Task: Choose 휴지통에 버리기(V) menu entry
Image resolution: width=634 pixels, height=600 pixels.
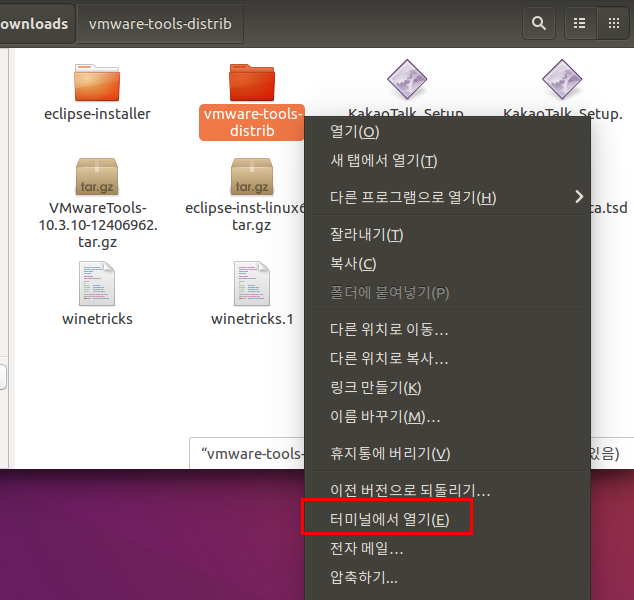Action: (x=448, y=453)
